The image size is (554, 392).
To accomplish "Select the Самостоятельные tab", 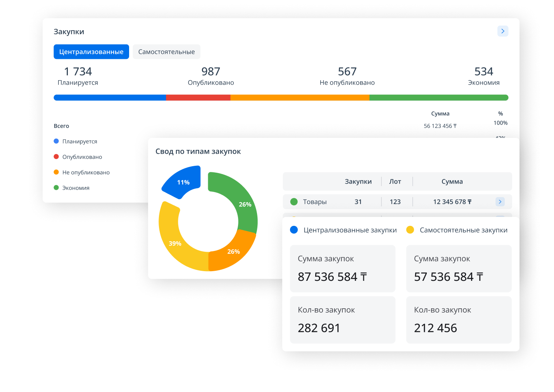I will tap(166, 52).
